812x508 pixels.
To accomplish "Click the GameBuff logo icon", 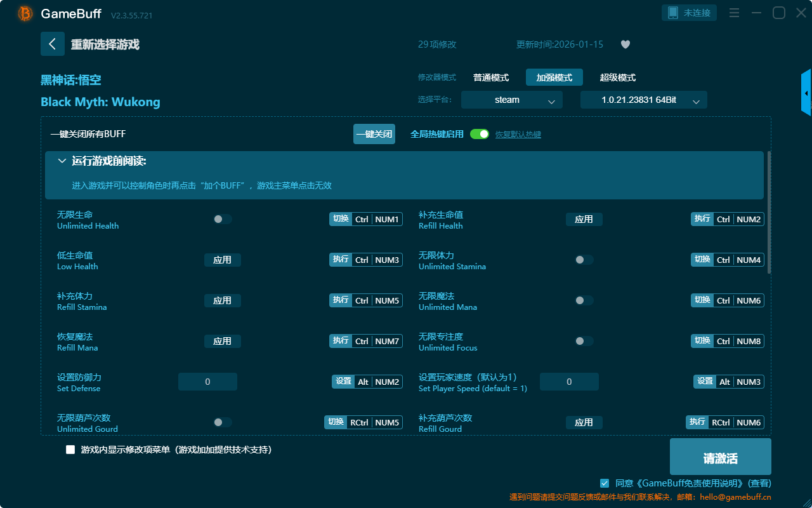I will 25,13.
